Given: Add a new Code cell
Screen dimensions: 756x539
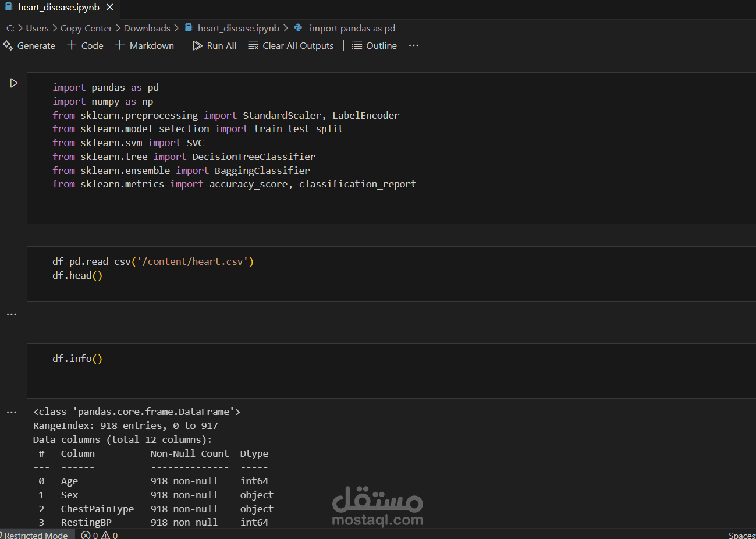Looking at the screenshot, I should (85, 45).
